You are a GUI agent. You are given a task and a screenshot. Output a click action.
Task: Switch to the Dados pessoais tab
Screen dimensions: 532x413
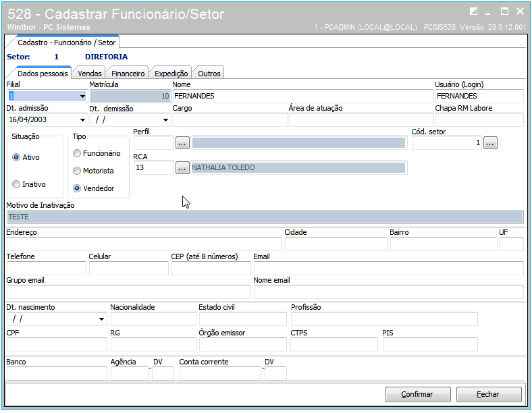(43, 74)
